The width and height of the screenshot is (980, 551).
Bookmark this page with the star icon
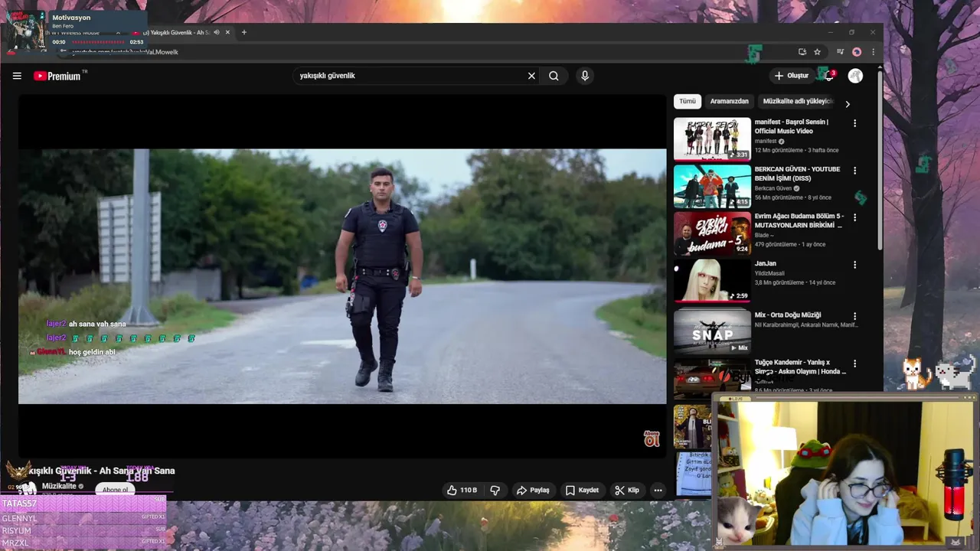[x=817, y=52]
